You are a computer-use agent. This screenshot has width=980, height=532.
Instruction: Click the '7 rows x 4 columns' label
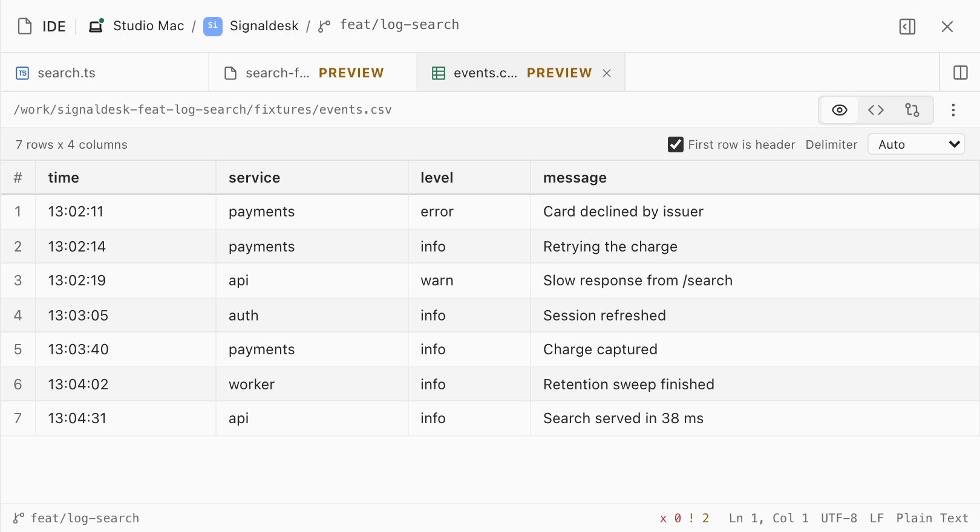(x=71, y=144)
